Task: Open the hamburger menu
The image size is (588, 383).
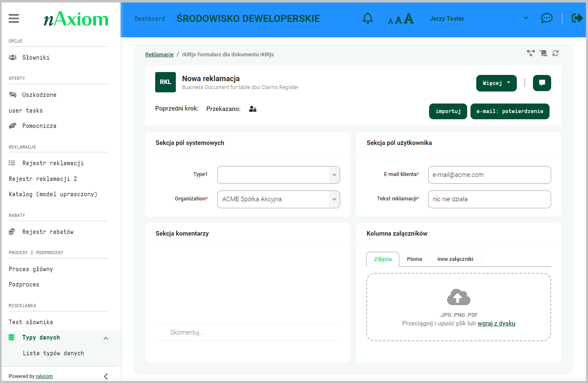Action: click(x=14, y=18)
